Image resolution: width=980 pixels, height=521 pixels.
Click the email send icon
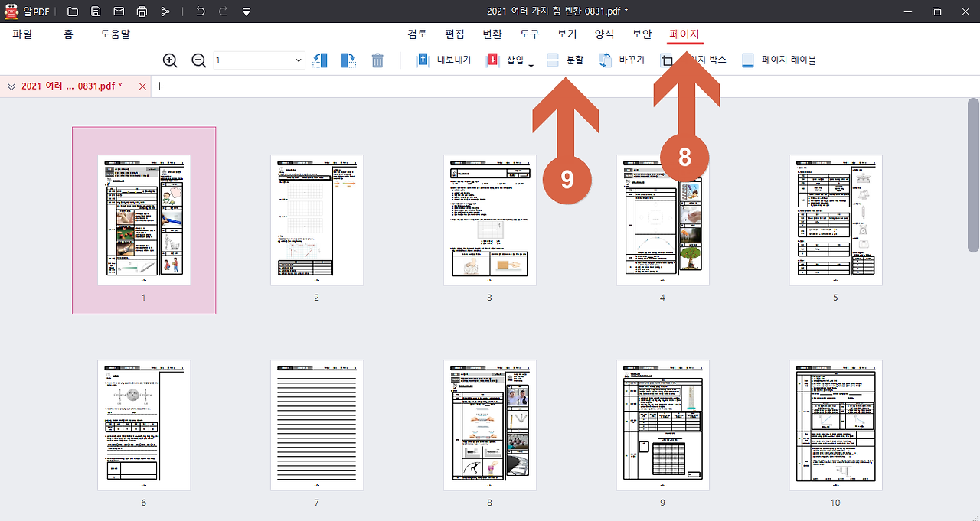[119, 11]
